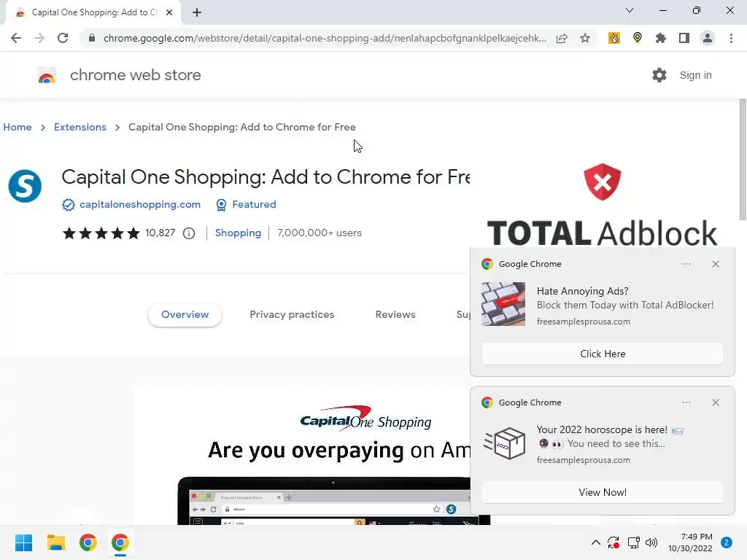Open File Explorer from the taskbar
Screen dimensions: 747x560
point(55,542)
